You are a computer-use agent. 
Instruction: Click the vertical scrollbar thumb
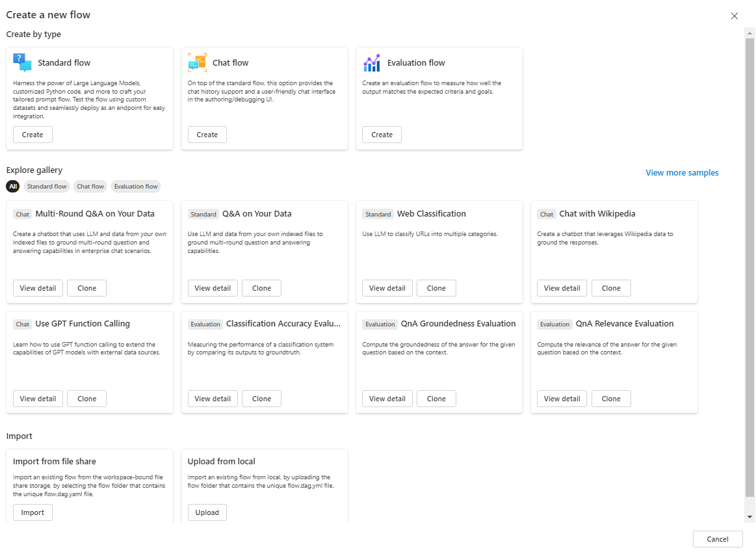[x=749, y=268]
